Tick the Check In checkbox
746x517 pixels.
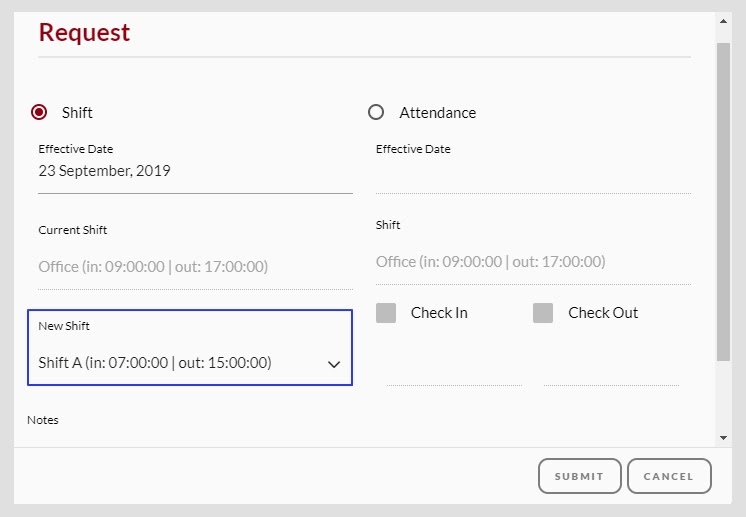coord(386,313)
